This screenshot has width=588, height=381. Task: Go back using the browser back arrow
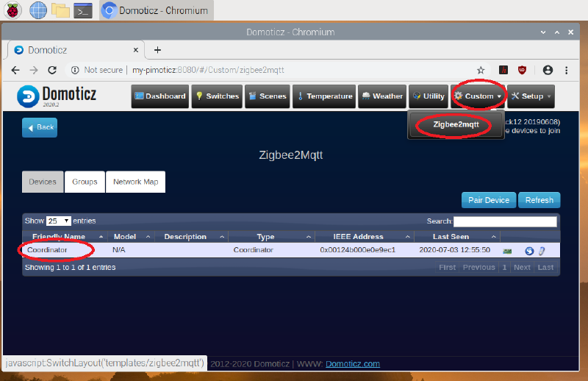[15, 70]
